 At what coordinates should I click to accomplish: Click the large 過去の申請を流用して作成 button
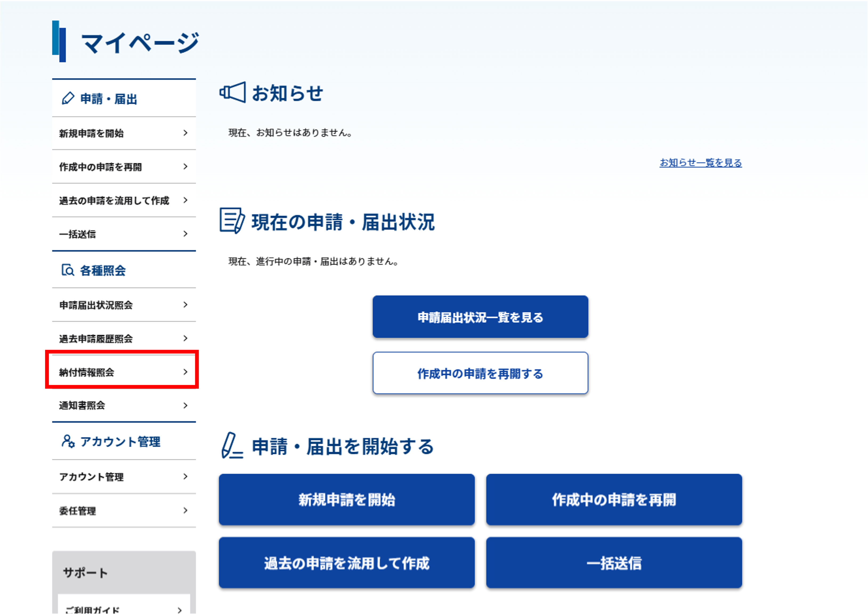click(347, 563)
